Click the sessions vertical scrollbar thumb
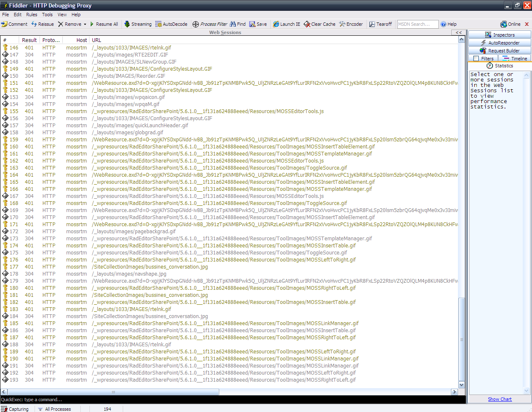The height and width of the screenshot is (412, 532). 461,340
